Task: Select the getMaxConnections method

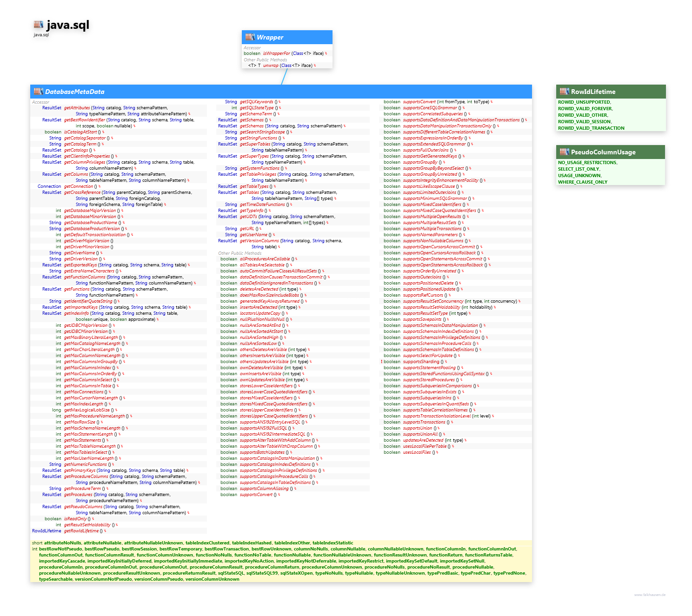Action: click(x=84, y=392)
